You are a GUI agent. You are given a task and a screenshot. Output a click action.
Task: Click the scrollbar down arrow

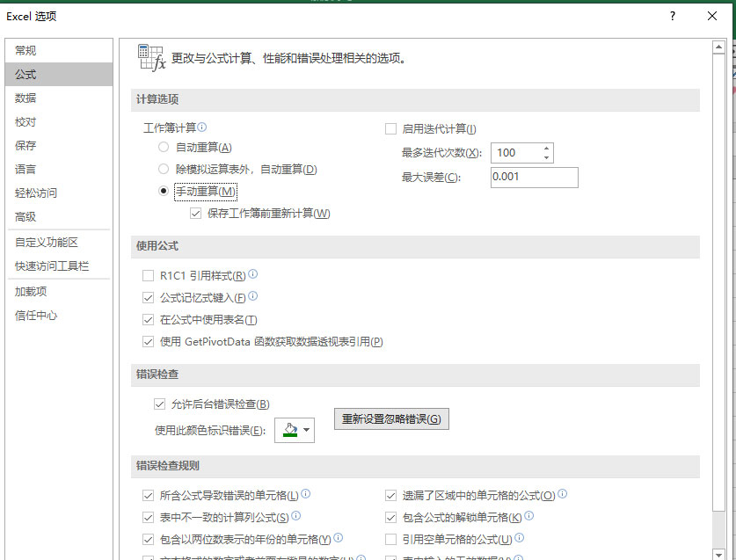(718, 554)
